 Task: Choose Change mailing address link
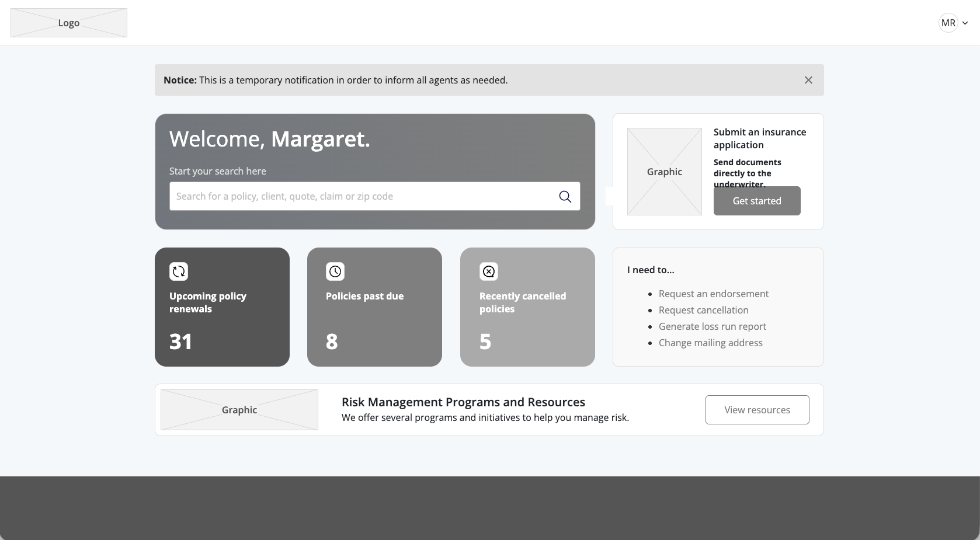[x=711, y=343]
